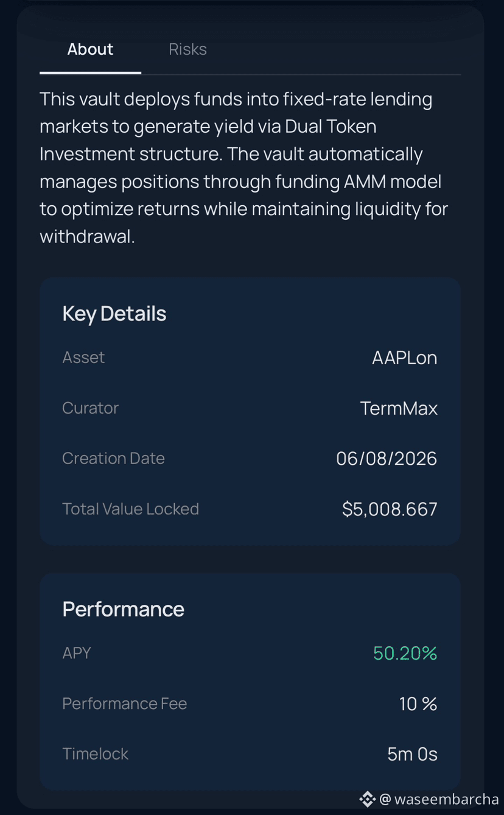Click the Key Details heading
Screen dimensions: 504x815
114,314
